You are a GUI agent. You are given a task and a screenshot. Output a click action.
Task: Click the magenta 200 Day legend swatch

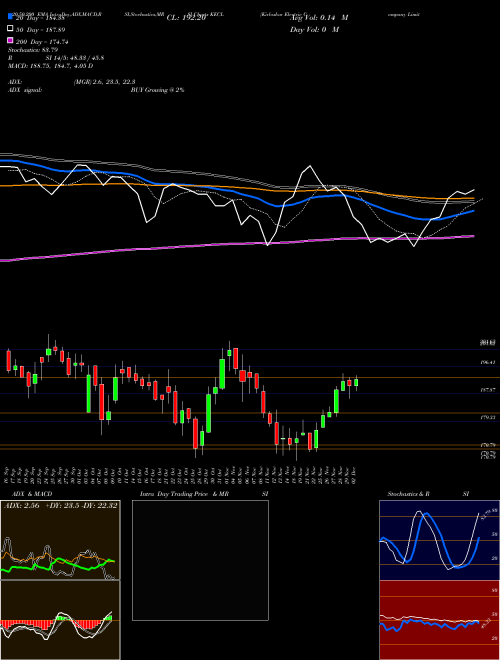click(x=10, y=40)
